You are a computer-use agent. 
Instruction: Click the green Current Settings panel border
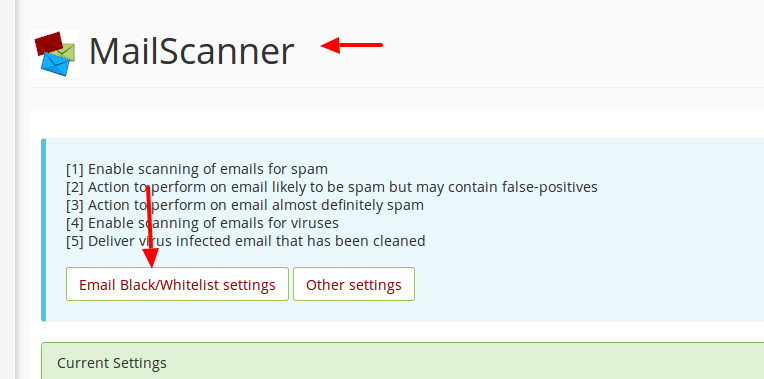402,343
